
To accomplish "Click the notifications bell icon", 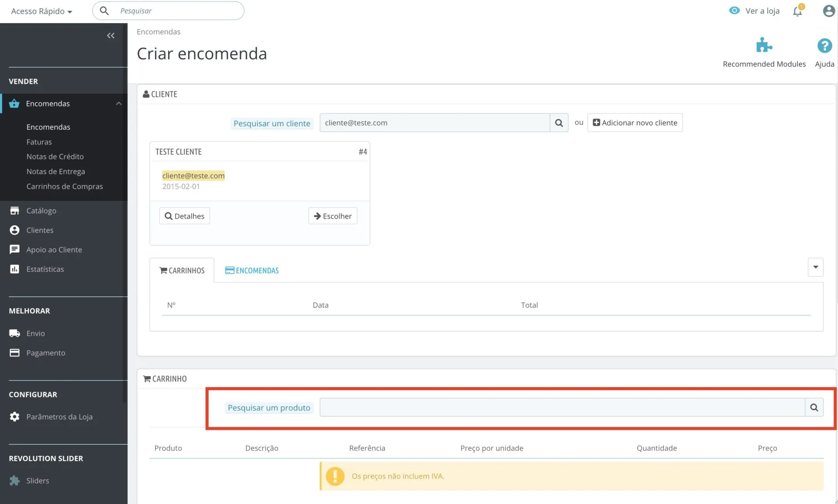I will [x=797, y=11].
